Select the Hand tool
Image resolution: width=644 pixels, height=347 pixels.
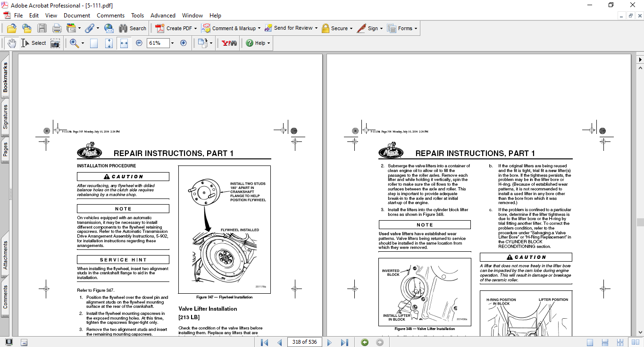[x=11, y=43]
